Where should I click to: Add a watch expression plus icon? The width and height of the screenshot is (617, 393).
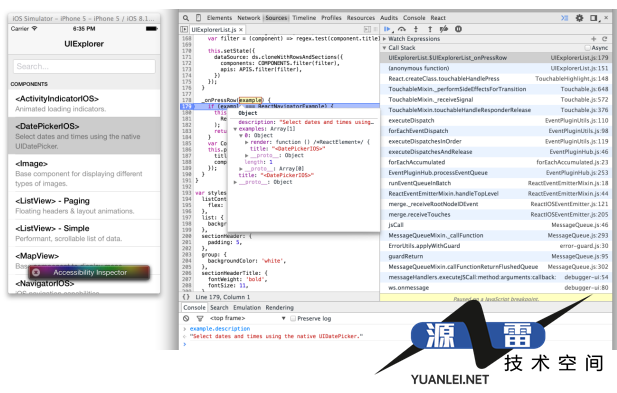[594, 39]
